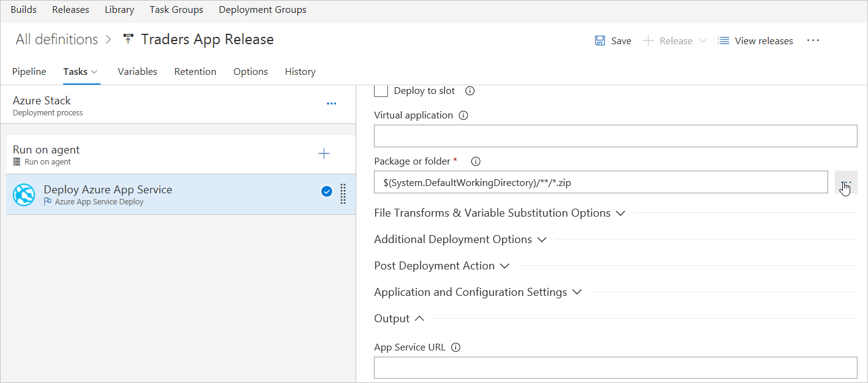Click the Azure Stack ellipsis menu
This screenshot has width=868, height=383.
coord(332,104)
